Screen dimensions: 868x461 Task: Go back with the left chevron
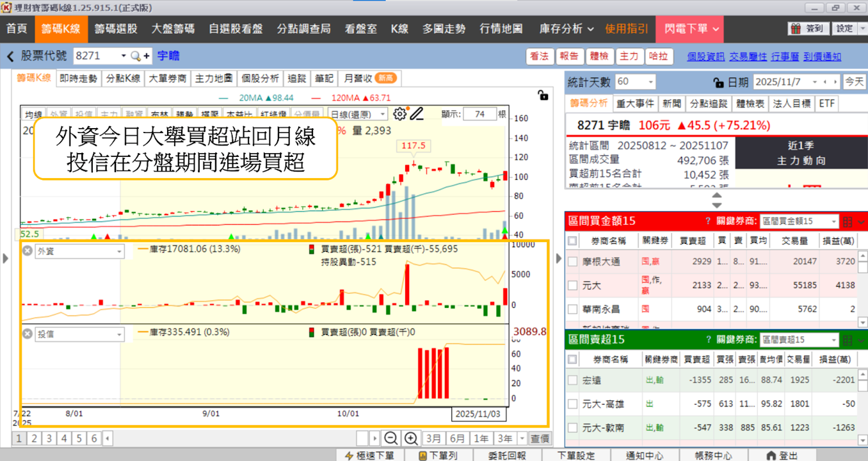click(x=10, y=56)
